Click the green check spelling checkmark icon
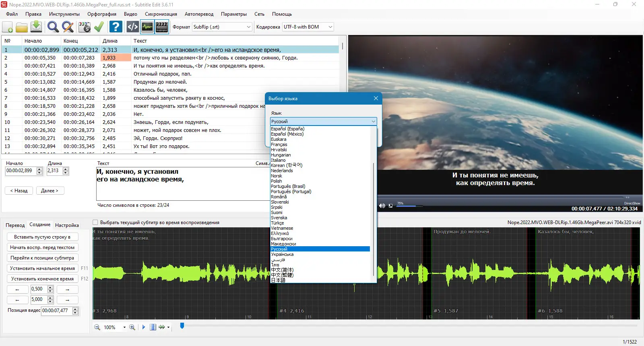Screen dimensions: 644x346 (x=99, y=27)
